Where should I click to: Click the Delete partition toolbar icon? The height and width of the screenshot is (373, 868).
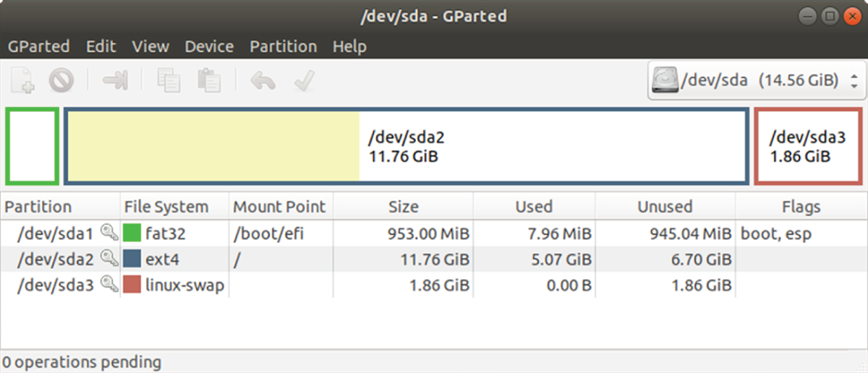click(x=61, y=80)
